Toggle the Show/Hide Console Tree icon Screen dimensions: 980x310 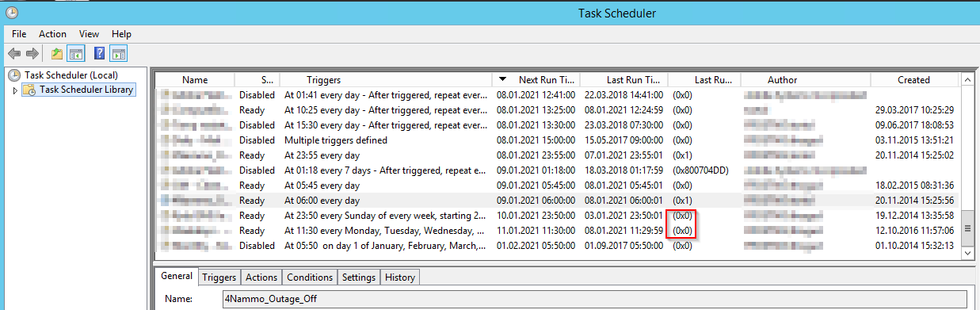click(76, 54)
